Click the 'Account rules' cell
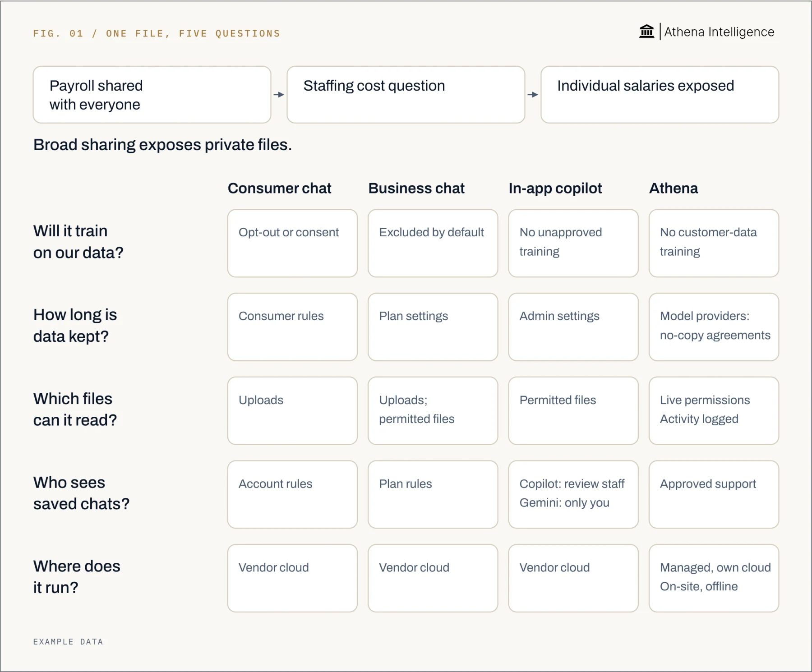 [x=292, y=494]
